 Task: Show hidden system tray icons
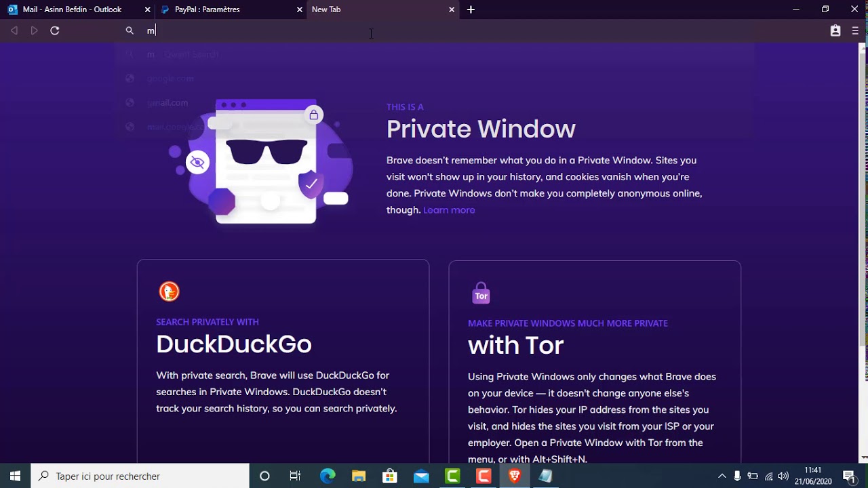click(722, 476)
